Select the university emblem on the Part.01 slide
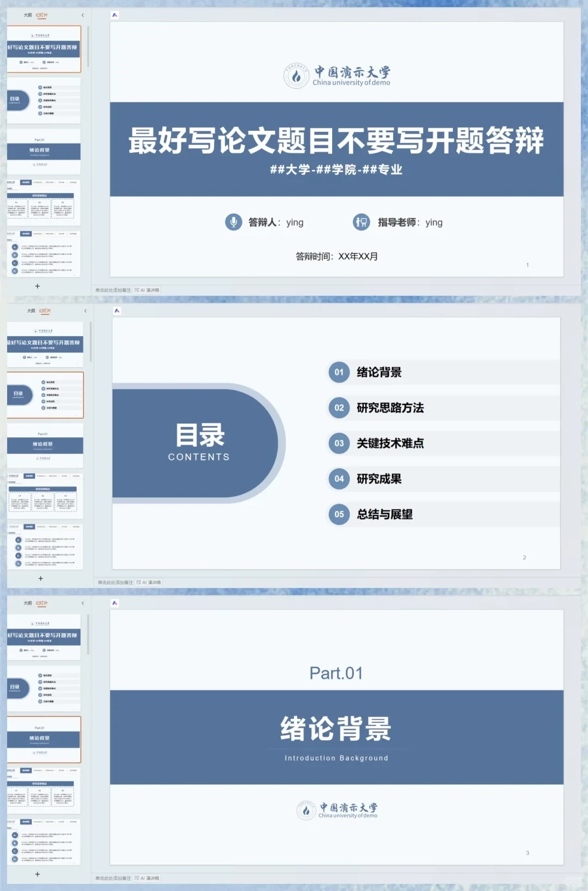Screen dimensions: 588x891 306,810
